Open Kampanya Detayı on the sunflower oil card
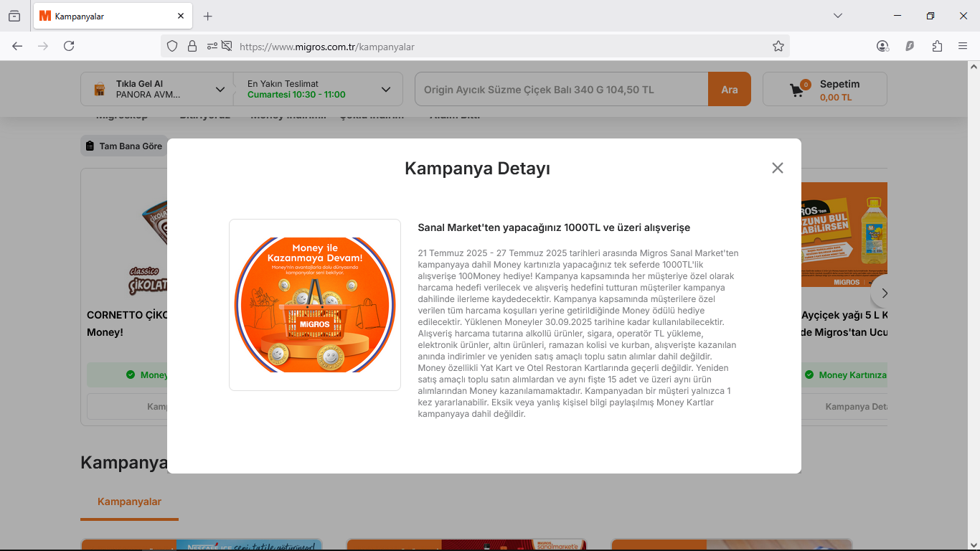The height and width of the screenshot is (551, 980). [x=857, y=407]
